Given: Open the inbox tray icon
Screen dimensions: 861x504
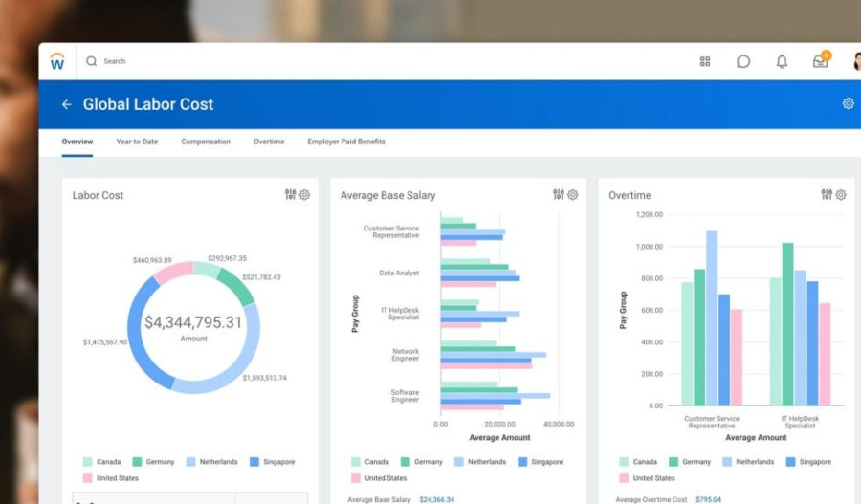Looking at the screenshot, I should click(x=820, y=61).
